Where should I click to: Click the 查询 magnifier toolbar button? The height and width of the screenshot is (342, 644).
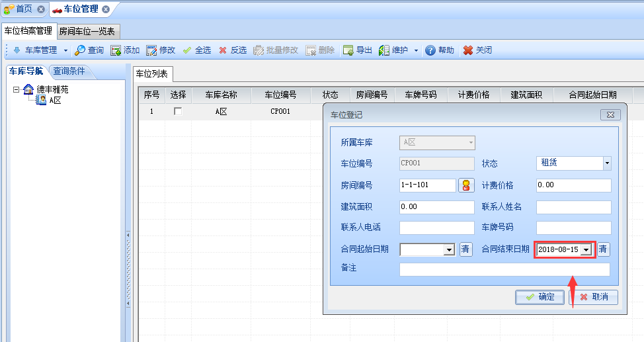[89, 50]
